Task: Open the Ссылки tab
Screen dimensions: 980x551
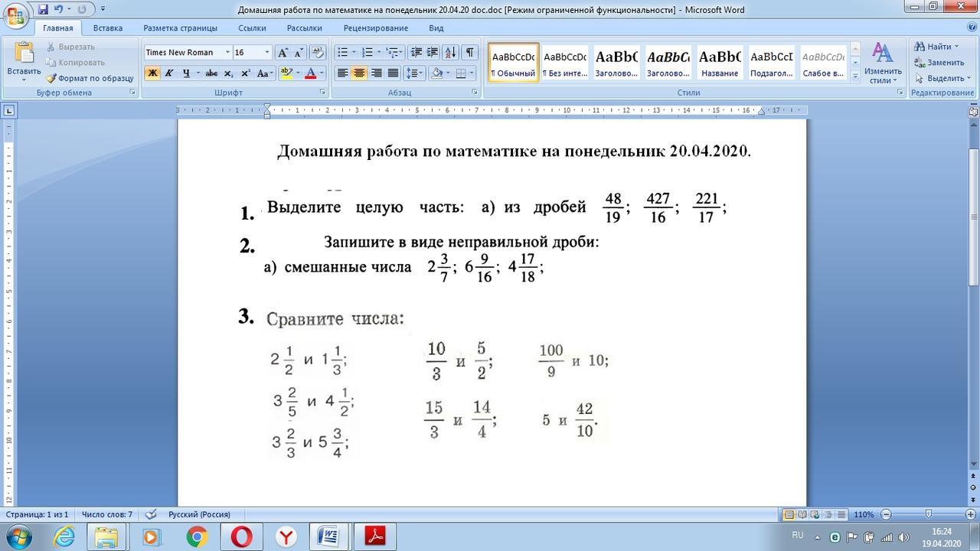Action: 252,28
